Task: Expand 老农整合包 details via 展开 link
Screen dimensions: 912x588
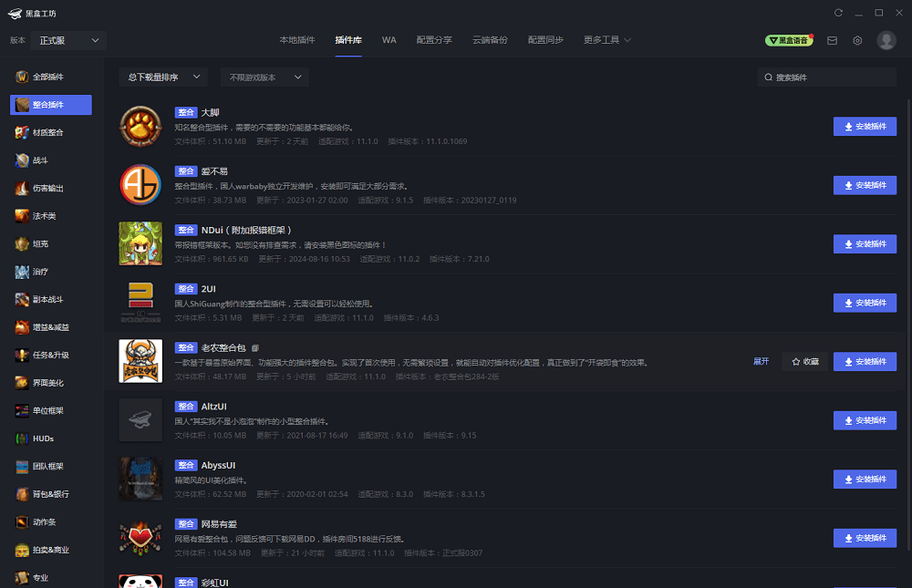Action: click(762, 361)
